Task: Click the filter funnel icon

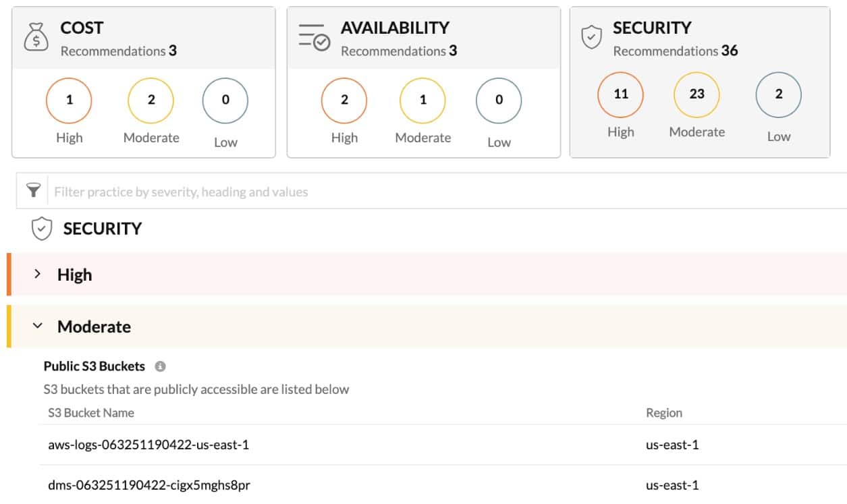Action: pyautogui.click(x=33, y=191)
